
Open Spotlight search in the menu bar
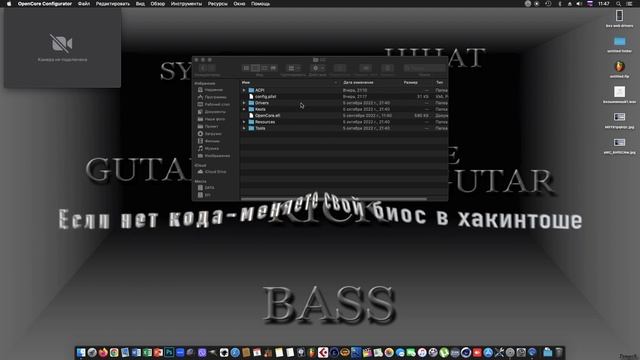point(618,4)
